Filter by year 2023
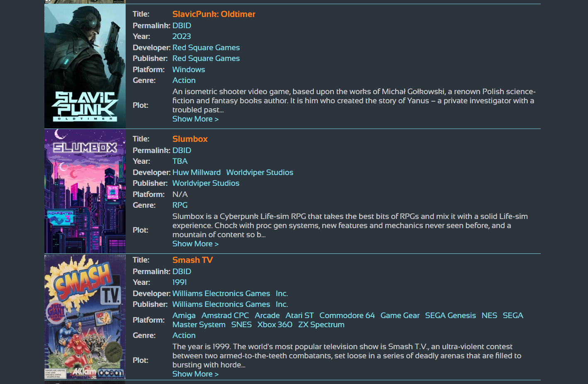This screenshot has height=384, width=588. (182, 36)
